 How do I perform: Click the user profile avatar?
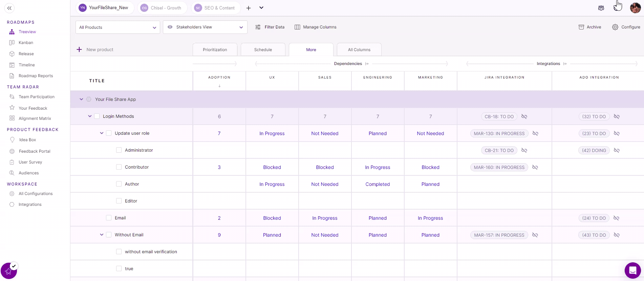pos(635,8)
